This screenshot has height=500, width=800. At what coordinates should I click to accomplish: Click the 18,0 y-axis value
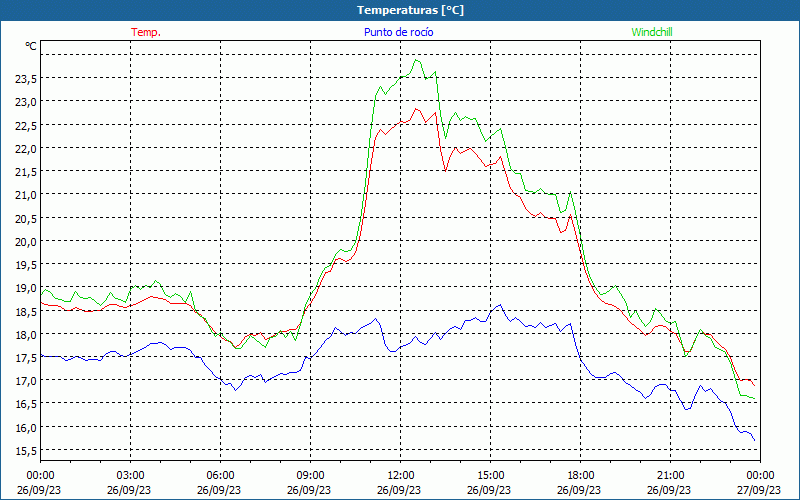(26, 334)
